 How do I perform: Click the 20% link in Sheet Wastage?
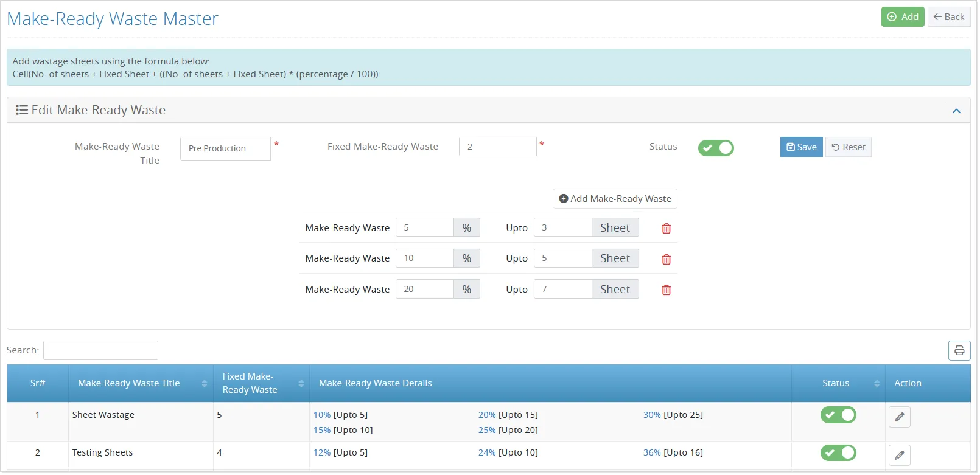tap(487, 415)
